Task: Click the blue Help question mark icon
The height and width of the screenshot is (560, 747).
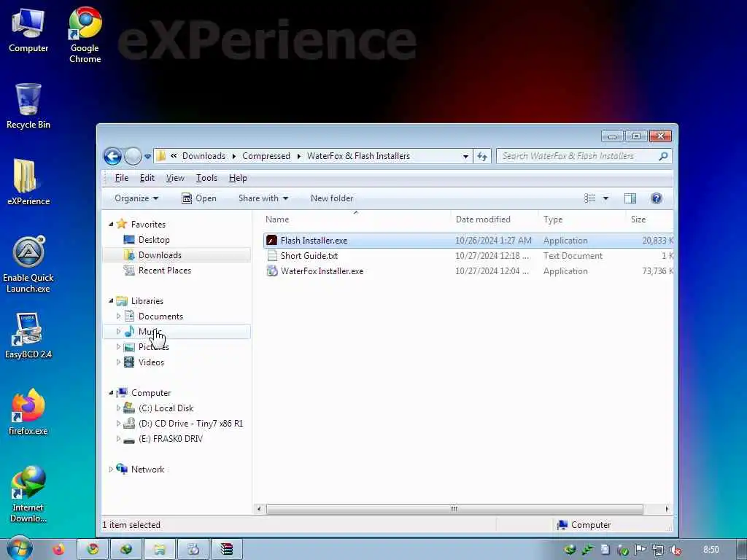Action: click(656, 198)
